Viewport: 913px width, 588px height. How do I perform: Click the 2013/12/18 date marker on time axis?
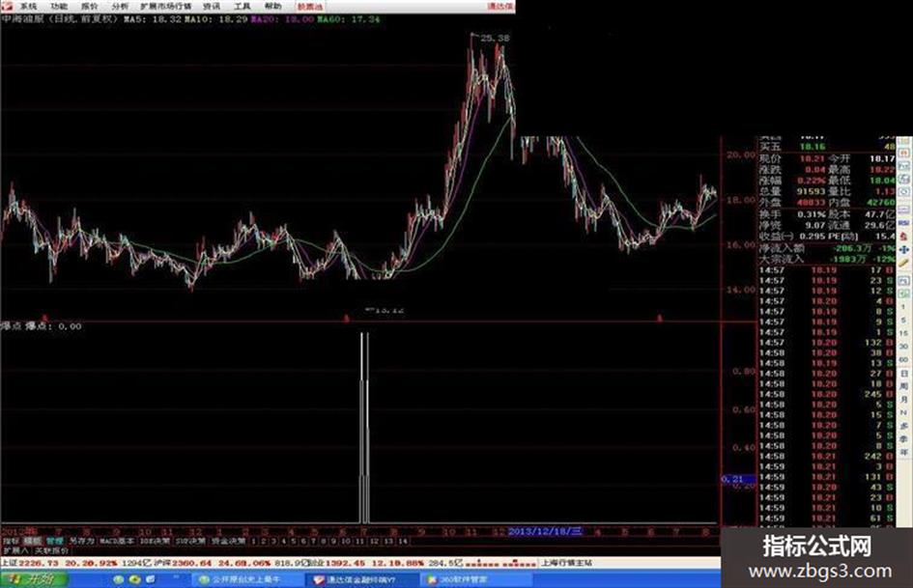(x=545, y=531)
